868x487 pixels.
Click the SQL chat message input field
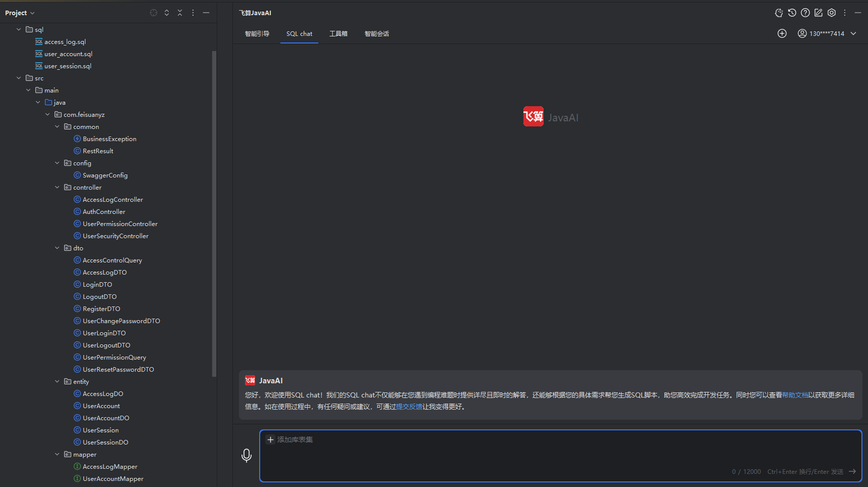pyautogui.click(x=560, y=456)
